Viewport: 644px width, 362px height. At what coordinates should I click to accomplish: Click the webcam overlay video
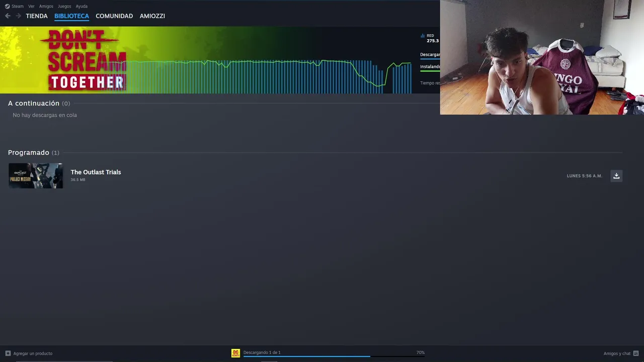(542, 57)
